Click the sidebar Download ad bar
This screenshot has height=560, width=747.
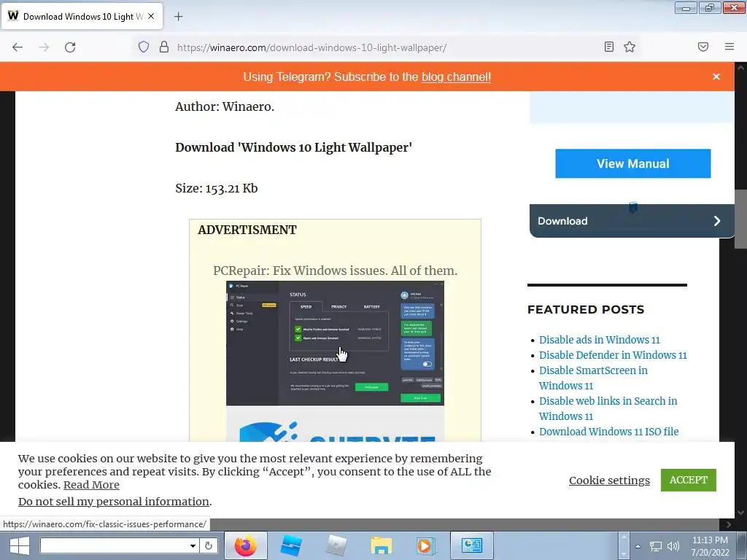pos(632,221)
